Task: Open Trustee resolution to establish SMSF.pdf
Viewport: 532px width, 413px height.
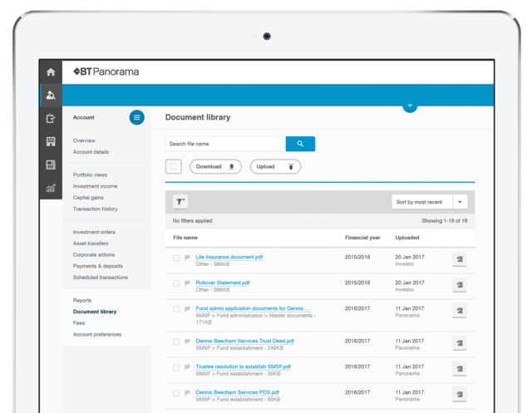Action: tap(244, 366)
